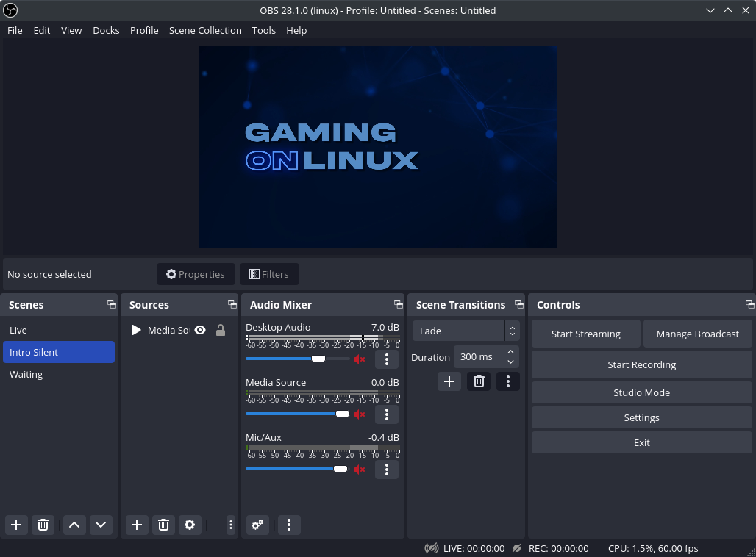Image resolution: width=756 pixels, height=557 pixels.
Task: Open Audio Mixer dock three-dot menu
Action: 289,525
